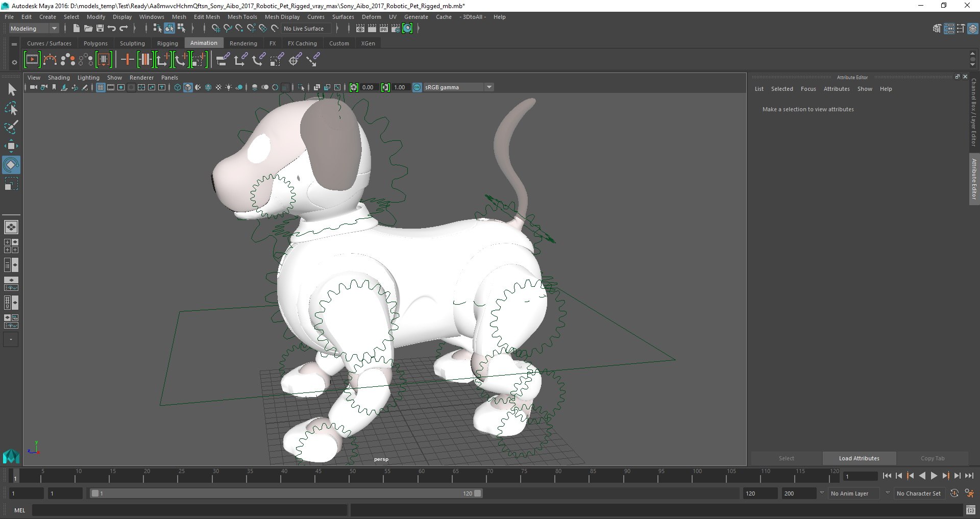Click the MEL command language label
Viewport: 980px width, 519px height.
19,510
